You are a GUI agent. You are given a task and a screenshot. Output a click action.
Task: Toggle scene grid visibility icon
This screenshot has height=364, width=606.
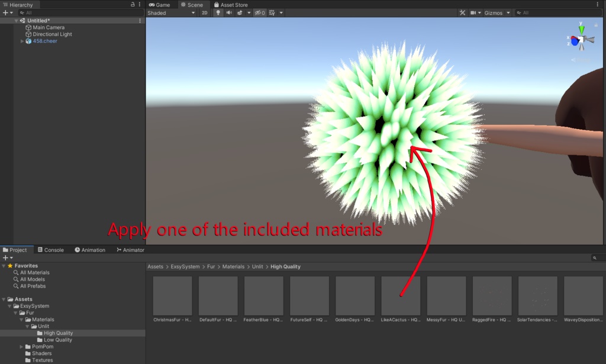(x=272, y=13)
